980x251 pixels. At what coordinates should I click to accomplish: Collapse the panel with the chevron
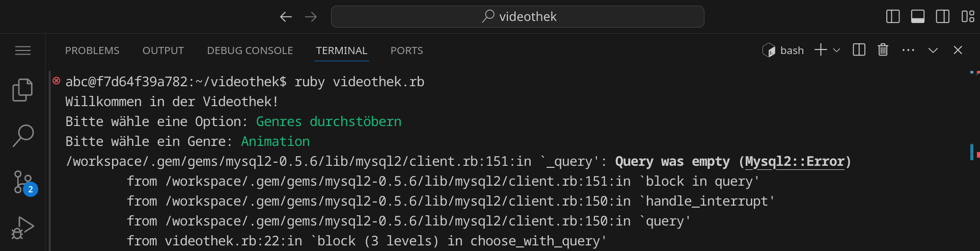pyautogui.click(x=933, y=50)
